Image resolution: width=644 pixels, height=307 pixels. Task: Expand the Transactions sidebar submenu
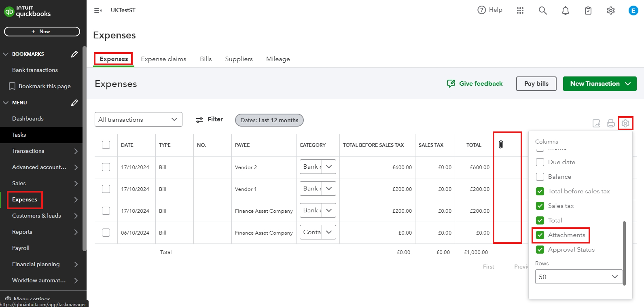pos(76,151)
